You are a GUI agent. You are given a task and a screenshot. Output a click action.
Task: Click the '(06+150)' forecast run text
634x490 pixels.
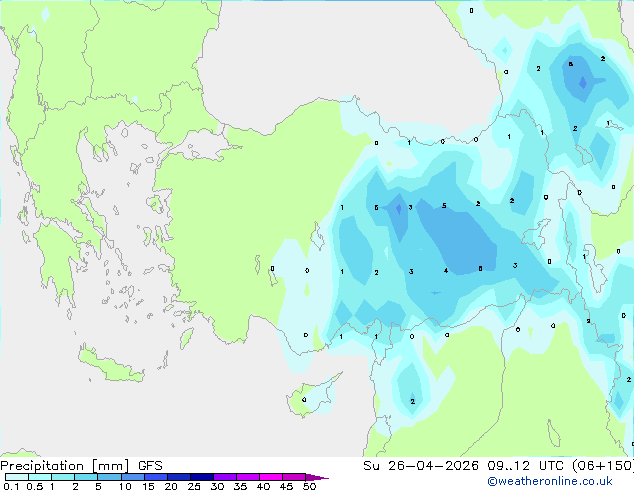pyautogui.click(x=603, y=466)
